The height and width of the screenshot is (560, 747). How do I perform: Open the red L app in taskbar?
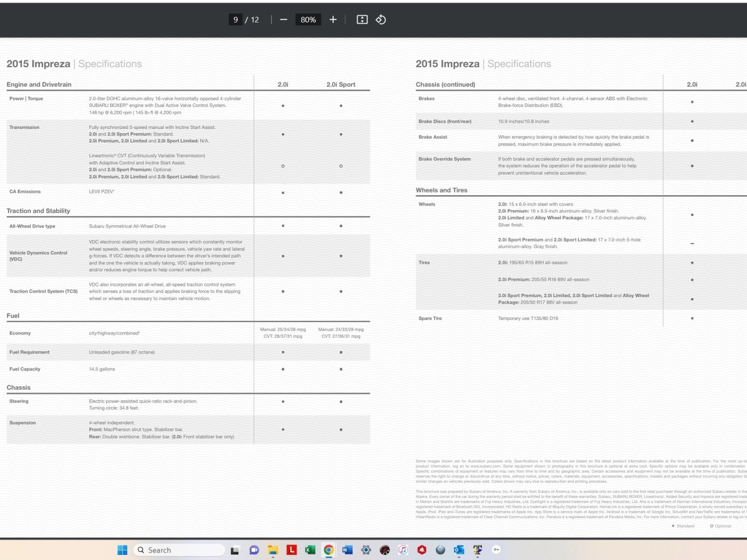click(292, 550)
